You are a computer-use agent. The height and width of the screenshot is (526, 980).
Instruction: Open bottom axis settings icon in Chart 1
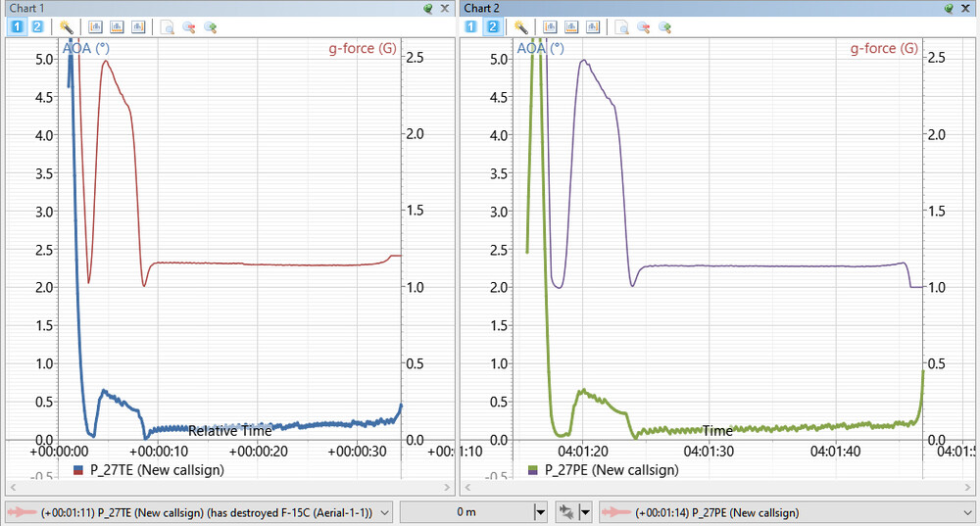(x=117, y=26)
